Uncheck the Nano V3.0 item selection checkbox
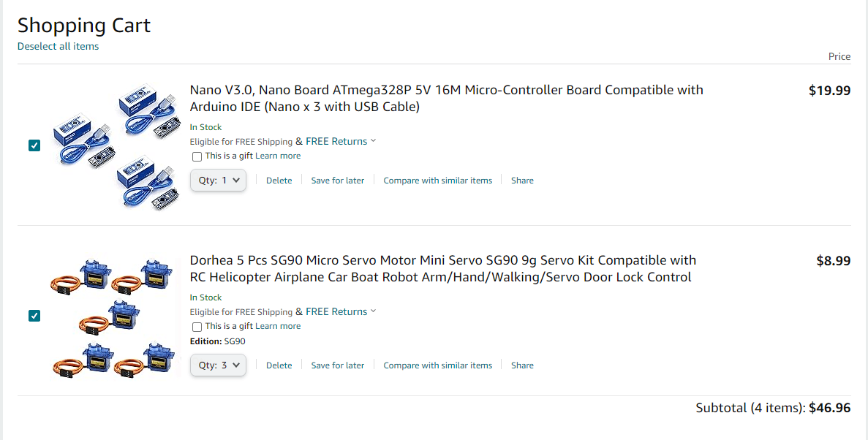The width and height of the screenshot is (868, 440). pos(34,145)
